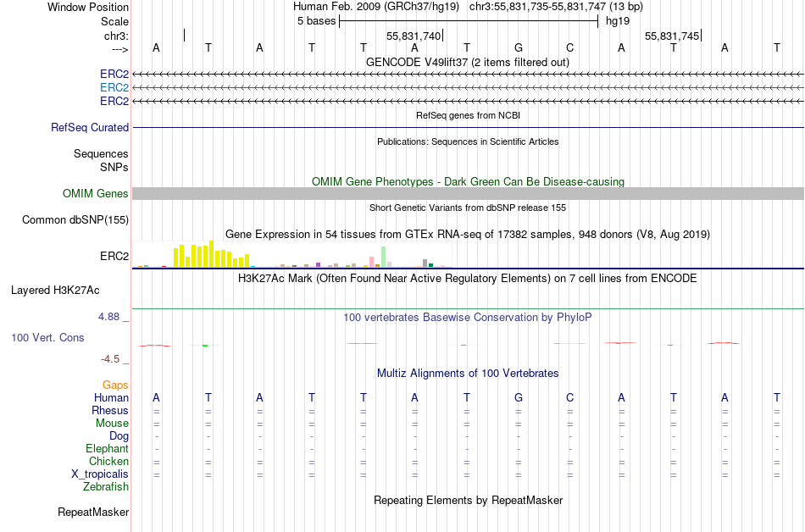The height and width of the screenshot is (532, 805).
Task: Click the chr3: ruler label
Action: tap(116, 36)
